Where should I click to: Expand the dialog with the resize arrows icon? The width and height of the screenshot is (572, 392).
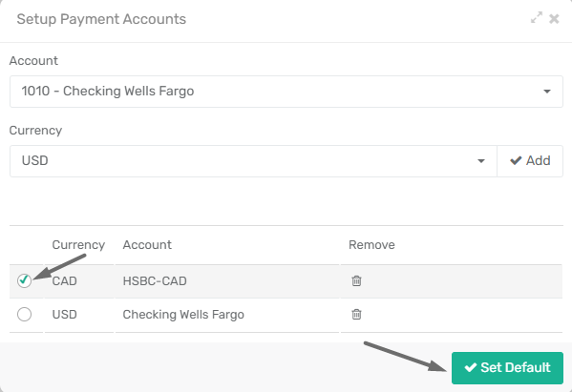click(537, 18)
